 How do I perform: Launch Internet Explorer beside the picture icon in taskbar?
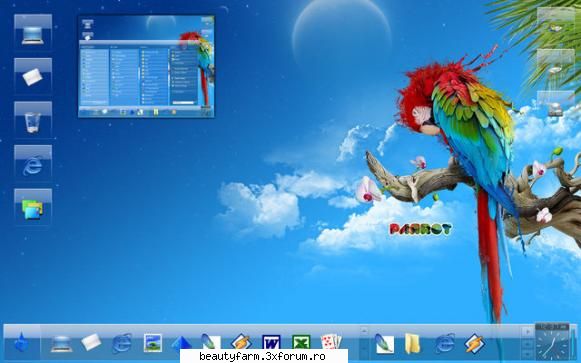coord(122,343)
